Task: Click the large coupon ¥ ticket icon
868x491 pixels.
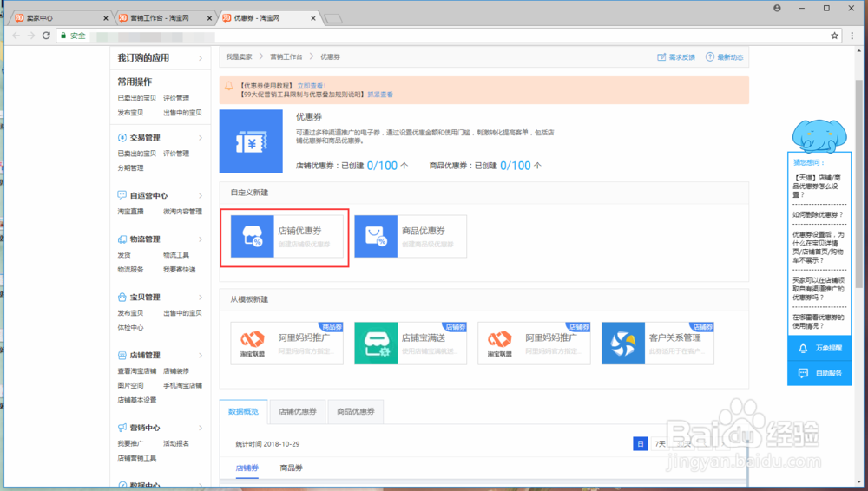Action: click(251, 141)
